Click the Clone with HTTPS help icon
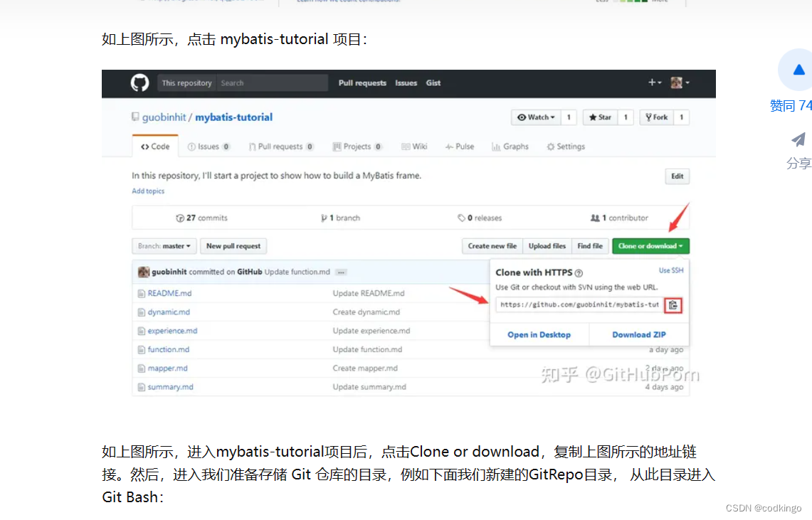This screenshot has width=812, height=520. pyautogui.click(x=579, y=273)
